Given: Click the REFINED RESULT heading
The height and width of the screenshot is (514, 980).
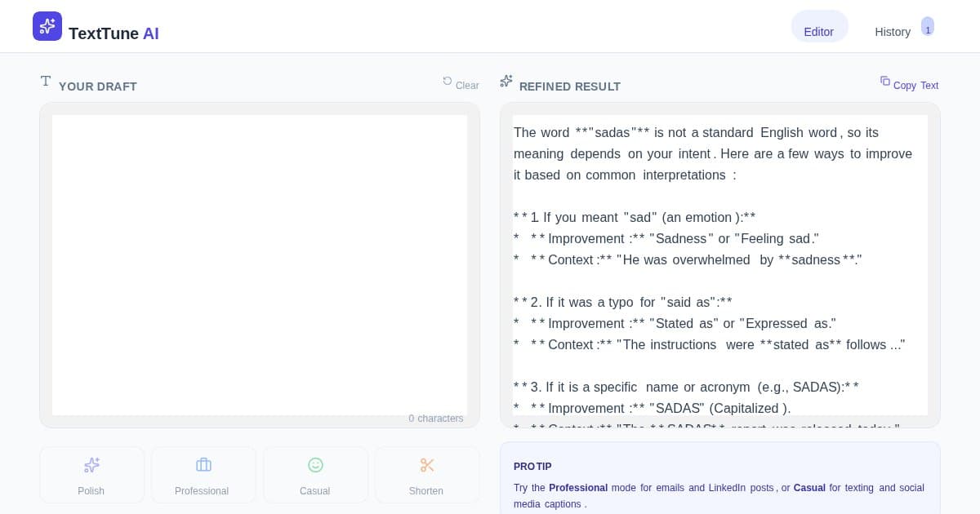Looking at the screenshot, I should tap(570, 86).
